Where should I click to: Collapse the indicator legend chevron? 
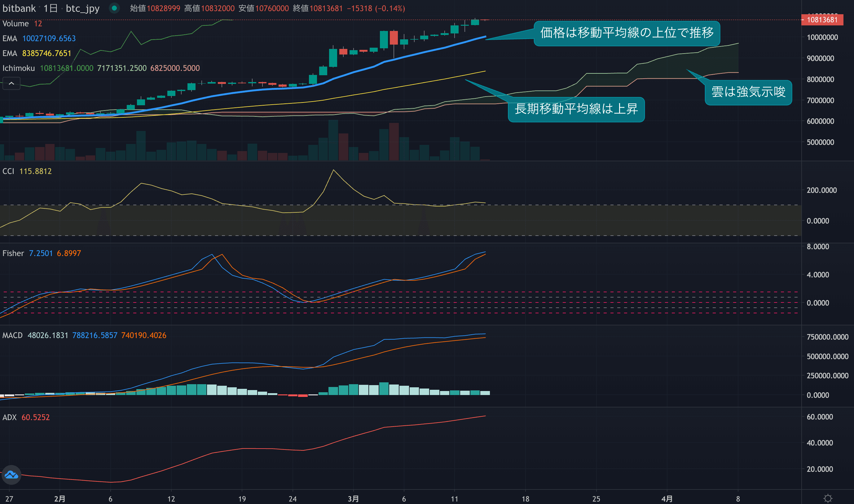click(11, 83)
